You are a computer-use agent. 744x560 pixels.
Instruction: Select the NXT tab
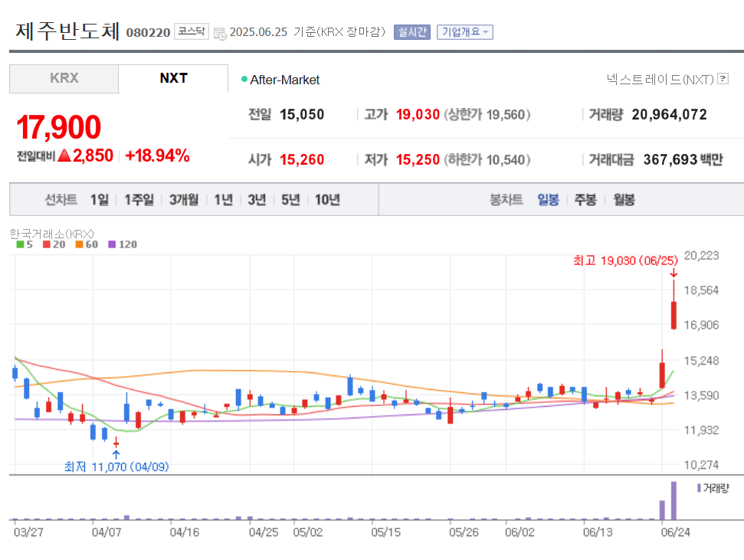click(173, 78)
